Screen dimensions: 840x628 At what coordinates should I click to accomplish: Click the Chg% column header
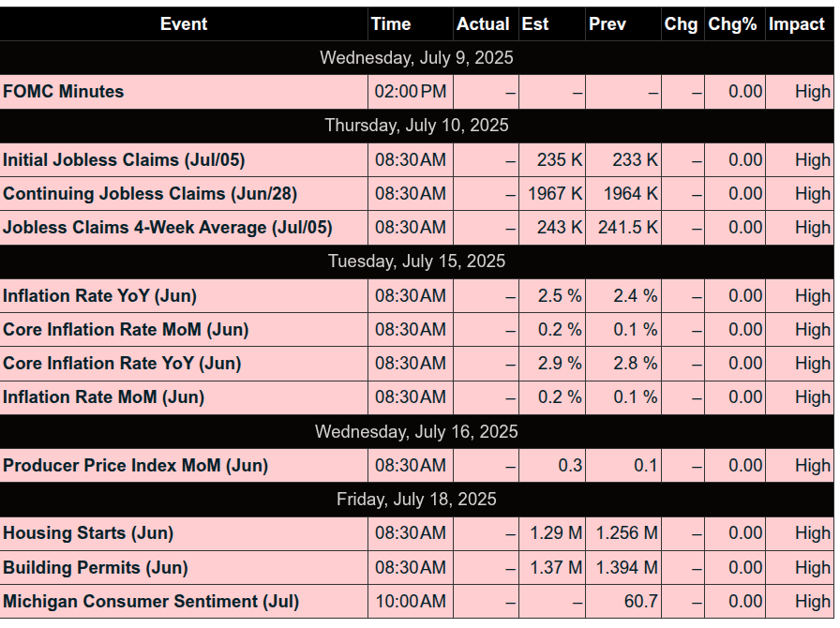732,24
